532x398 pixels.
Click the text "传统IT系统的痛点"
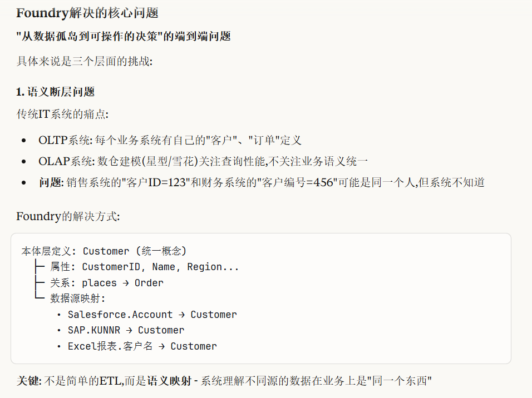[x=62, y=114]
